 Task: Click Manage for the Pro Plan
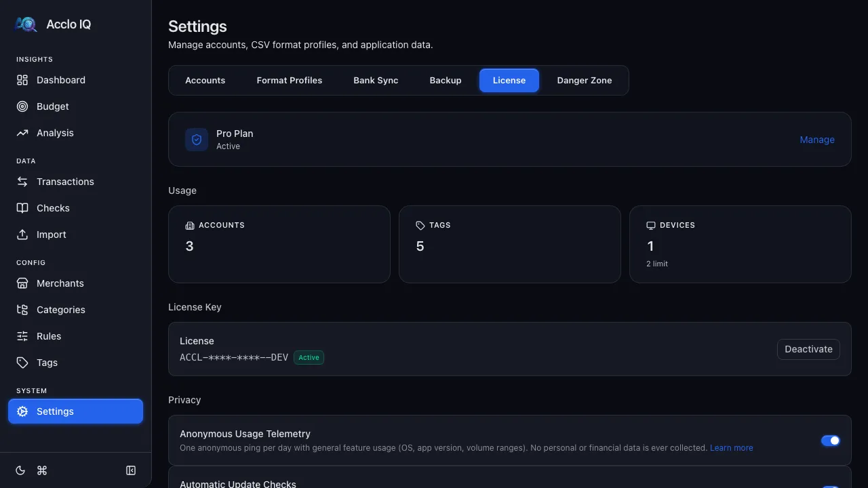pos(817,140)
